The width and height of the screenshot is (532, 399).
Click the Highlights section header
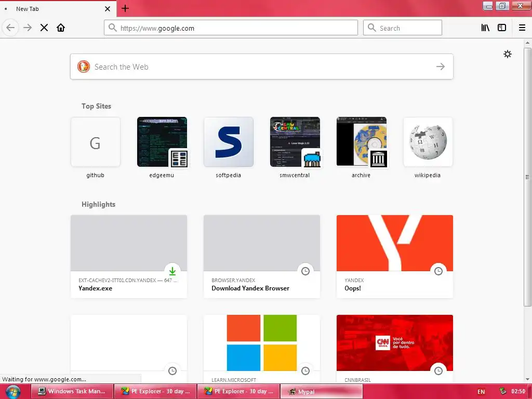tap(98, 204)
